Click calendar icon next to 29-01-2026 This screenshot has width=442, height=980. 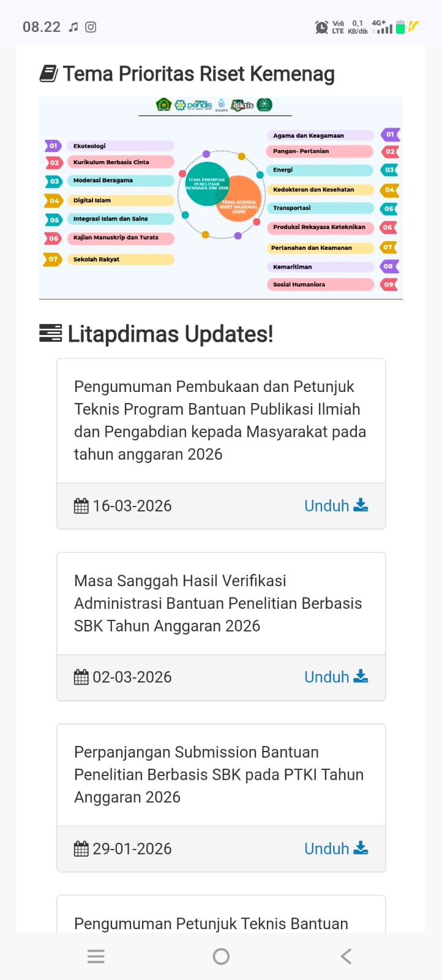[x=81, y=849]
